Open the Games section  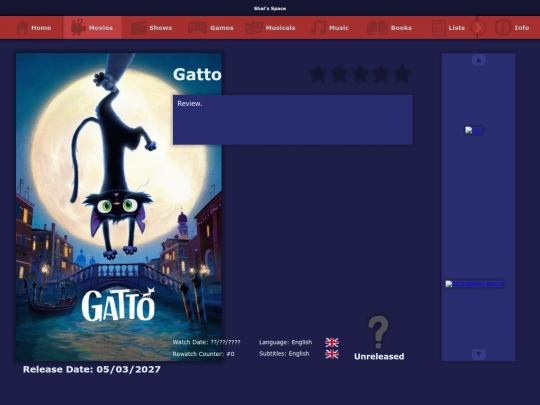click(x=210, y=28)
